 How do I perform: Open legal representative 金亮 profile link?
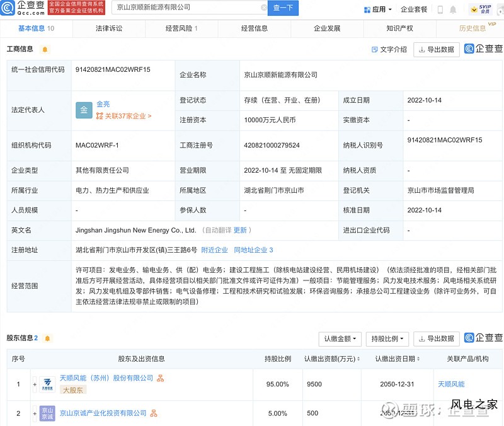[103, 104]
